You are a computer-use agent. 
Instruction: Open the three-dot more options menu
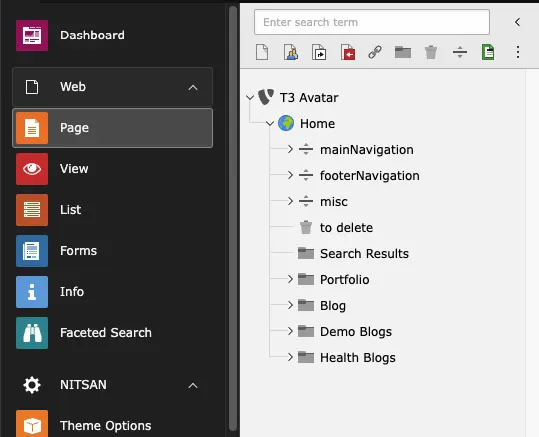click(518, 52)
